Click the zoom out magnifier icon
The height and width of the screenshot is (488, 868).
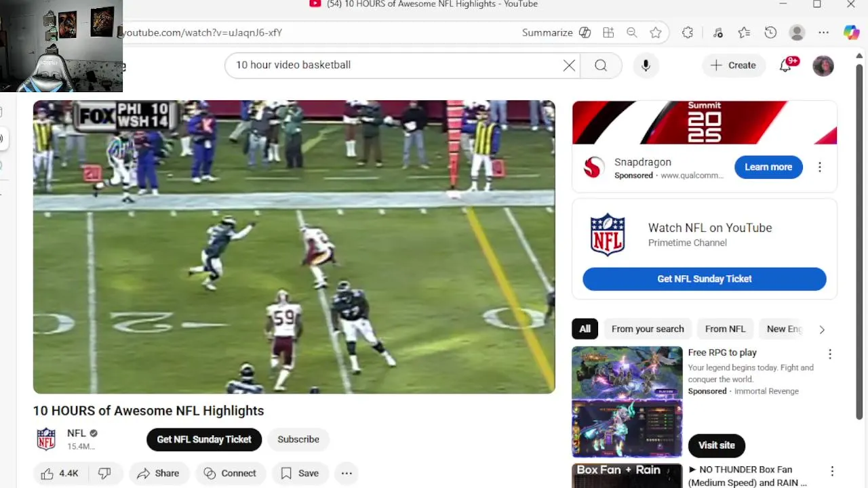632,33
